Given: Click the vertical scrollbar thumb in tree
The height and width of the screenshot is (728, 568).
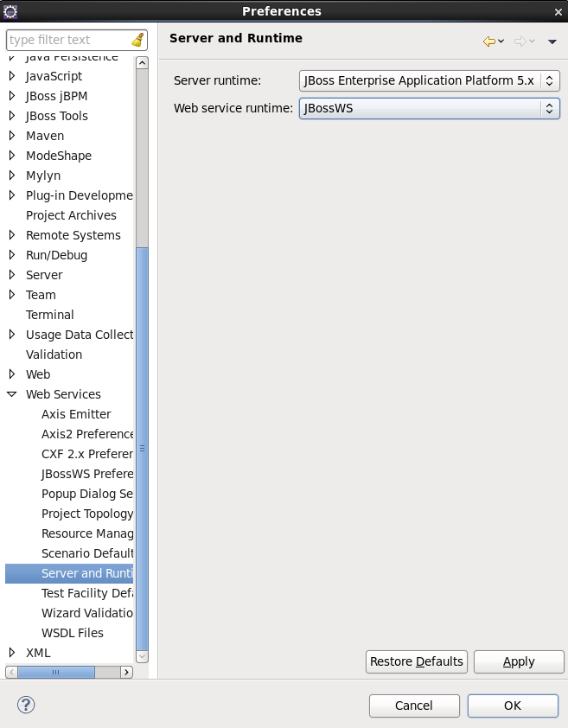Looking at the screenshot, I should 142,449.
